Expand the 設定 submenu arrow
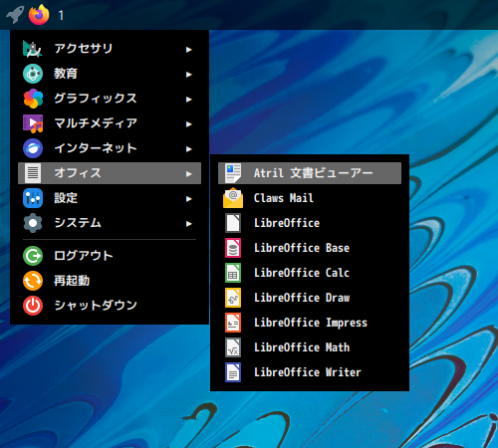Screen dimensions: 498x448 [189, 199]
